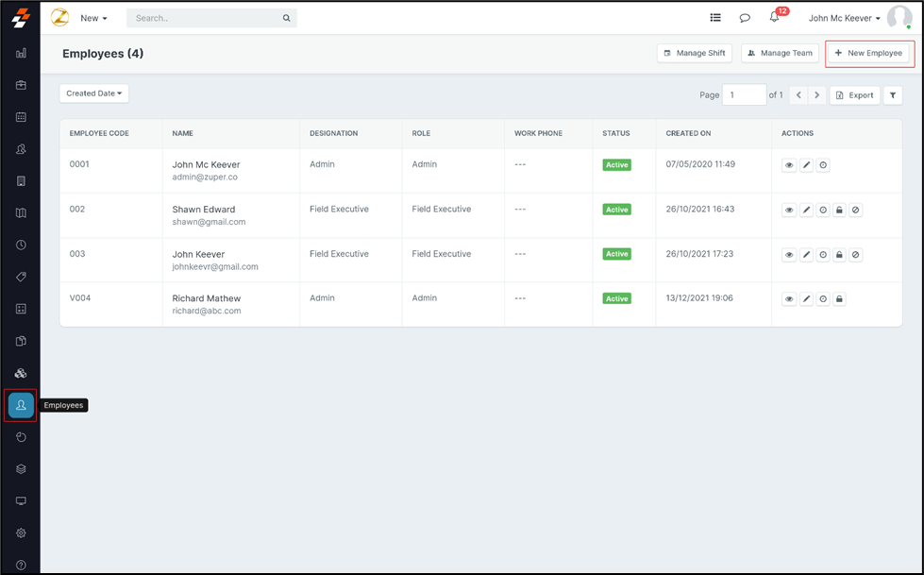The width and height of the screenshot is (924, 575).
Task: Click the notifications bell icon
Action: (x=774, y=18)
